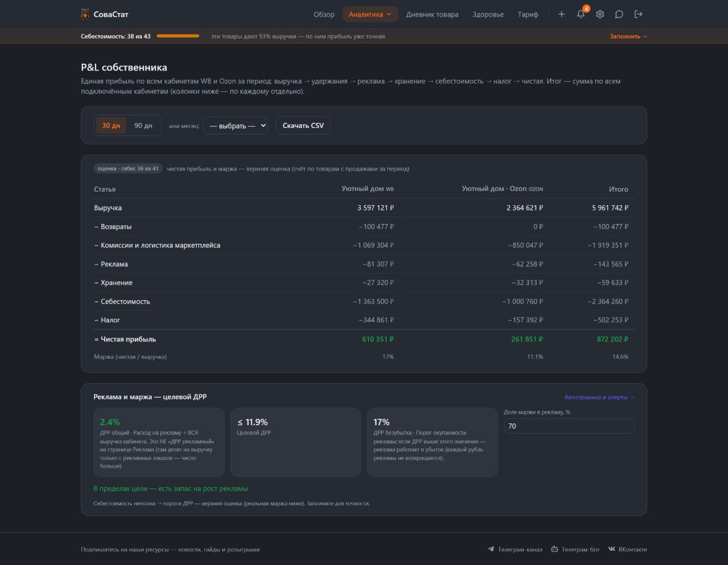Click the Ozon net profit 261 851 ₽

coord(527,339)
